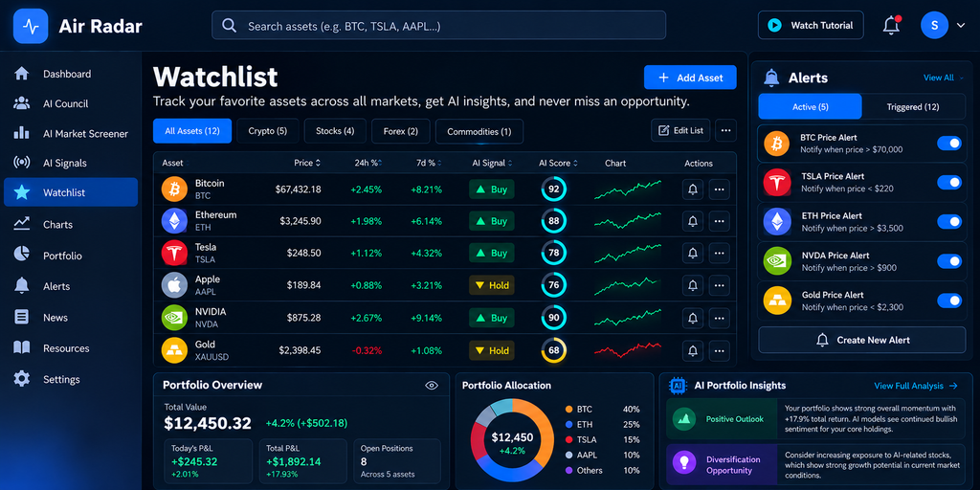Set alert bell on the NVIDIA row
Viewport: 980px width, 490px height.
pyautogui.click(x=693, y=318)
